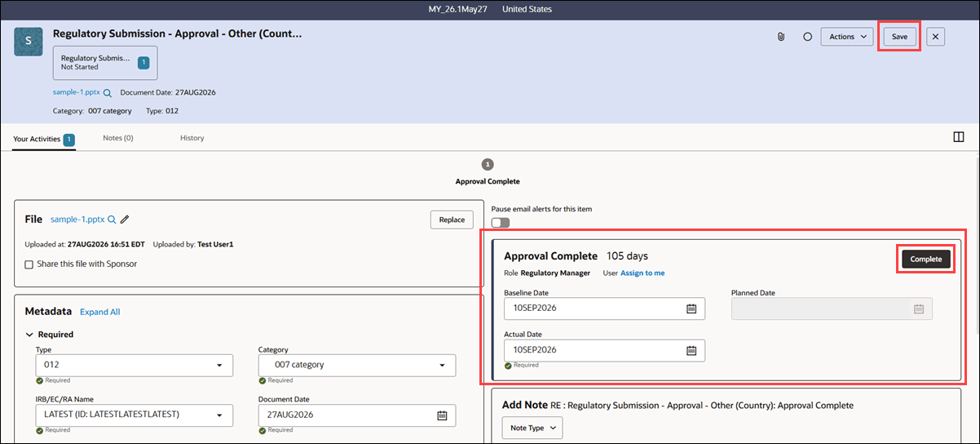Viewport: 980px width, 444px height.
Task: Edit file name with pencil icon
Action: click(x=125, y=220)
